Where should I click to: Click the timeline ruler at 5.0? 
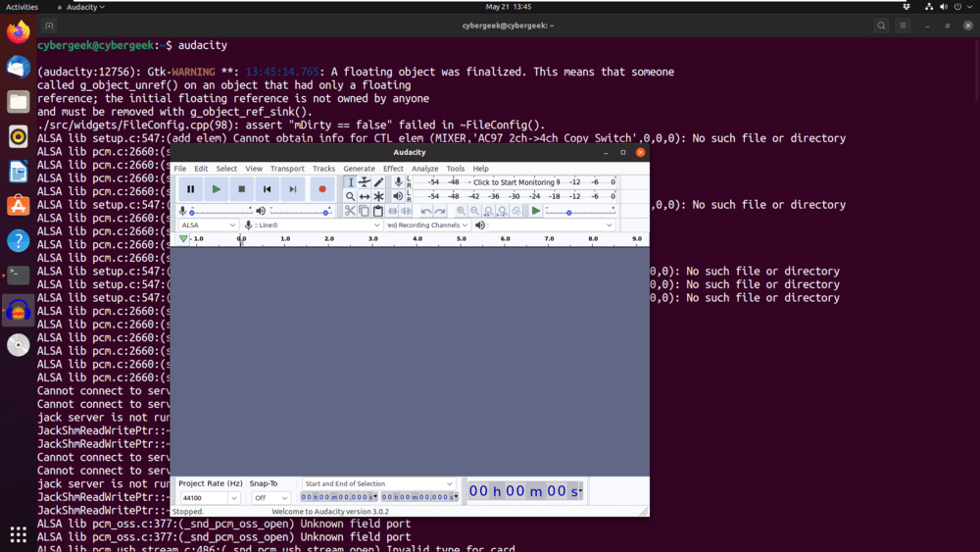pos(462,239)
